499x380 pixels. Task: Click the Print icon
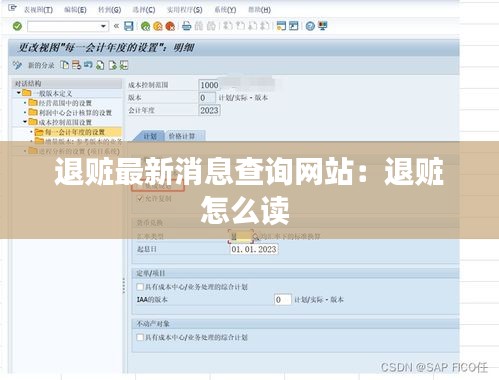[x=187, y=26]
